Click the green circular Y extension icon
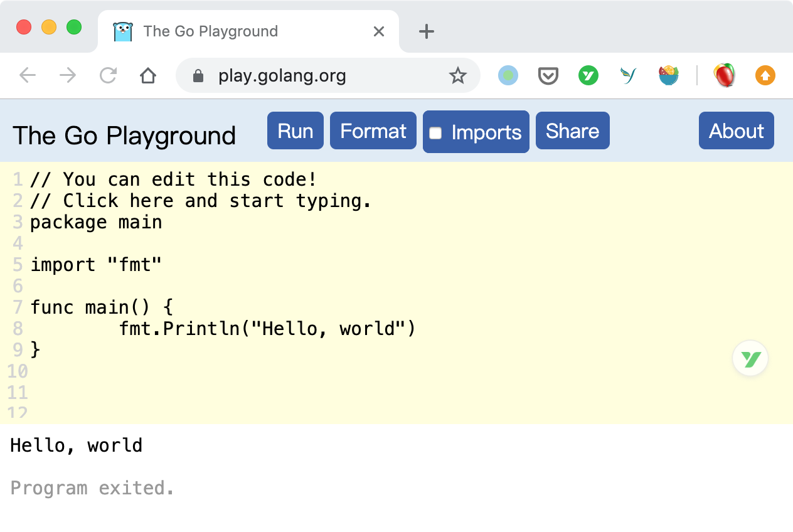 (588, 76)
